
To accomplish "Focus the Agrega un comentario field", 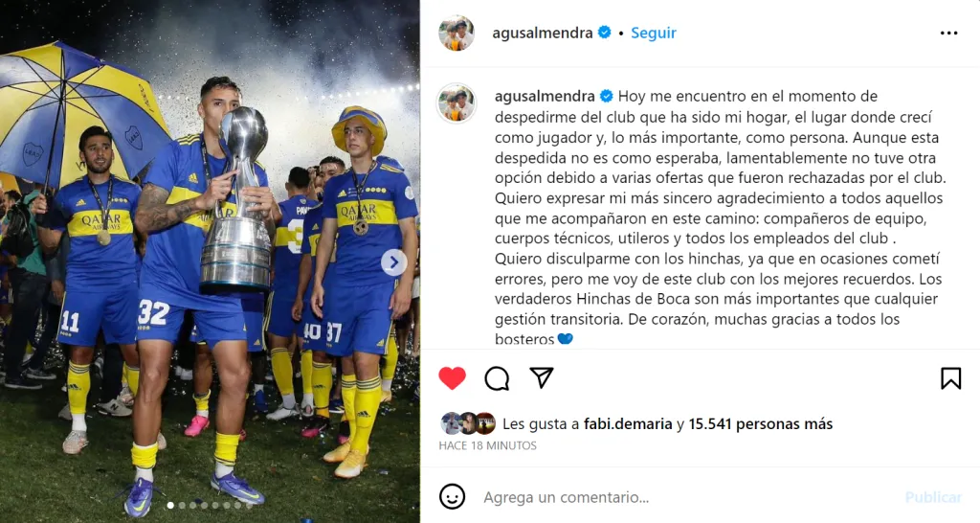I will [x=687, y=497].
